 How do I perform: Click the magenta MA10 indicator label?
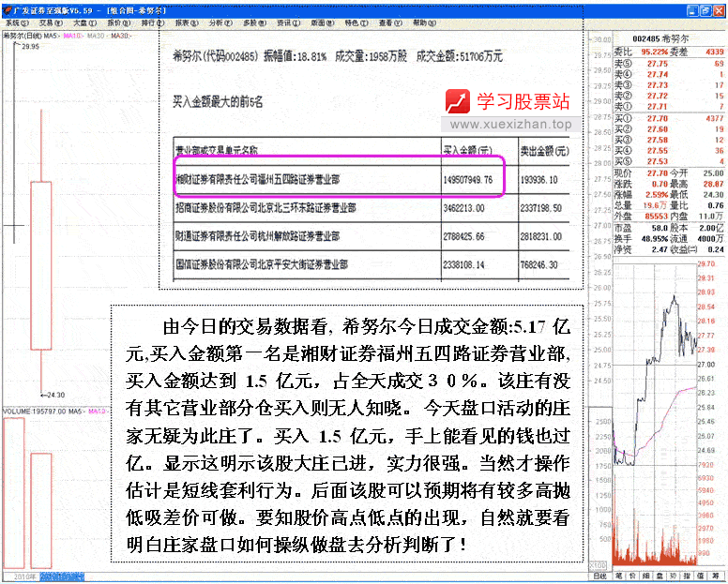[73, 36]
